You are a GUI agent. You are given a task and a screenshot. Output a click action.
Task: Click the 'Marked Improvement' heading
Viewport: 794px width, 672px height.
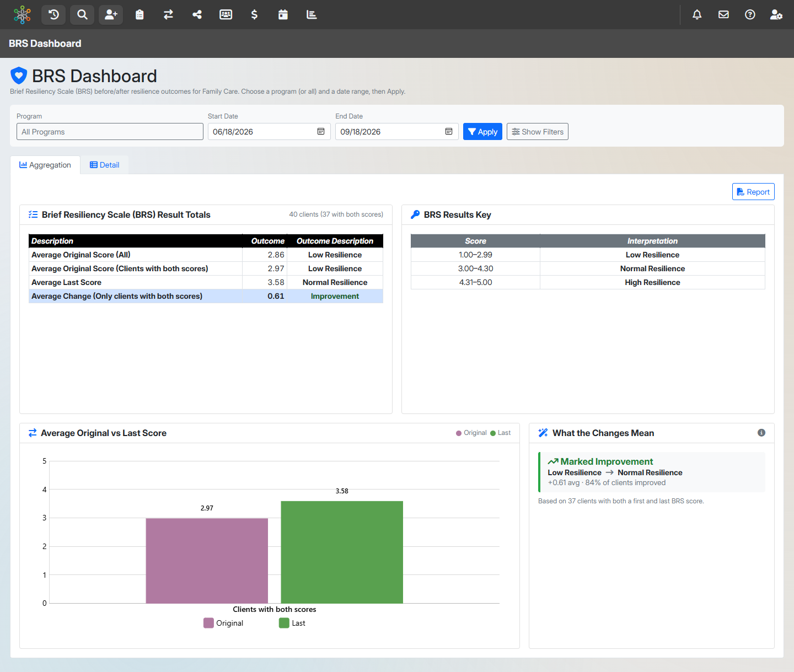(x=607, y=461)
